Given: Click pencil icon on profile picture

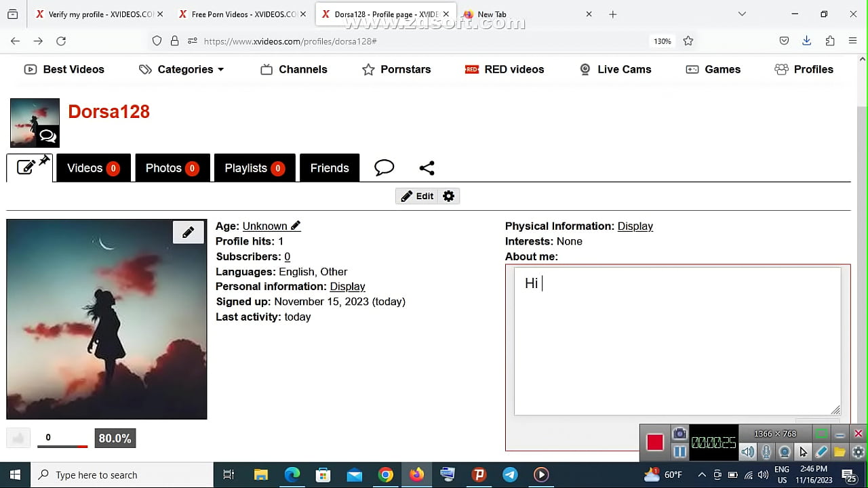Looking at the screenshot, I should point(188,232).
